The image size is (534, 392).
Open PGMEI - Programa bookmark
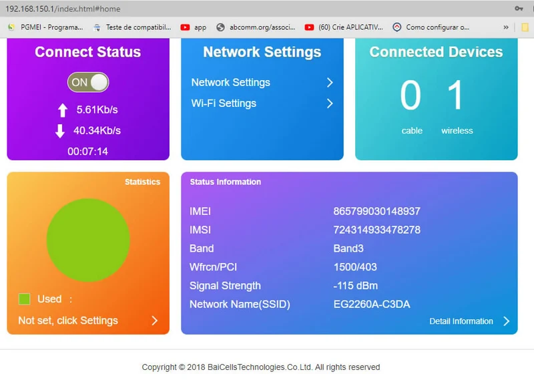click(x=45, y=27)
